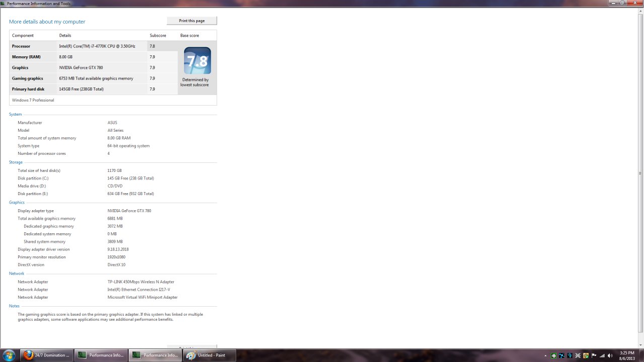The image size is (644, 362).
Task: Click the grey X-shaped tray icon
Action: pyautogui.click(x=578, y=355)
